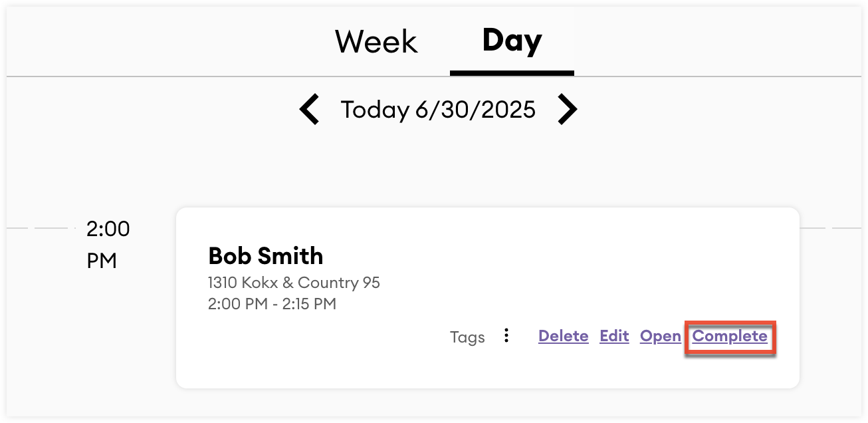Select the 2:00 PM time slot label
868x423 pixels.
click(108, 245)
